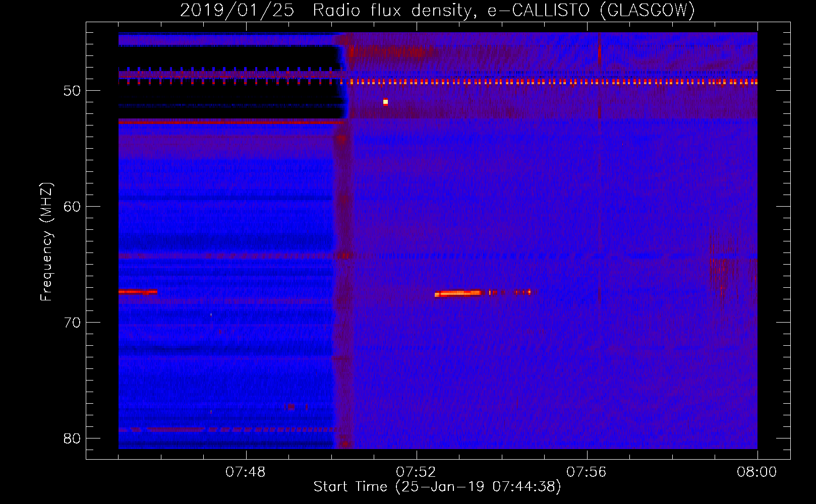Image resolution: width=816 pixels, height=504 pixels.
Task: Click the 07:48 time tick label
Action: (x=246, y=472)
